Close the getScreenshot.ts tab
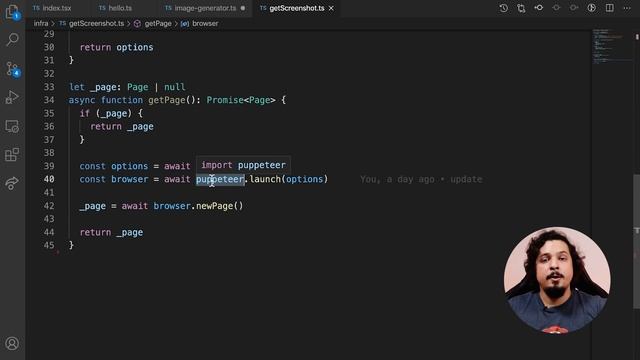640x360 pixels. click(x=331, y=8)
